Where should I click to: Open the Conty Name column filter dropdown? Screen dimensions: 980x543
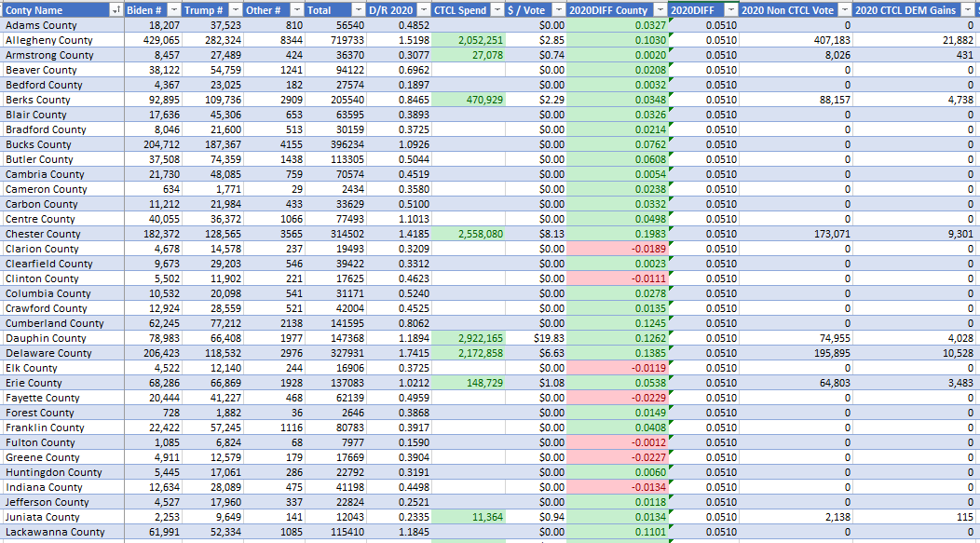(x=116, y=10)
